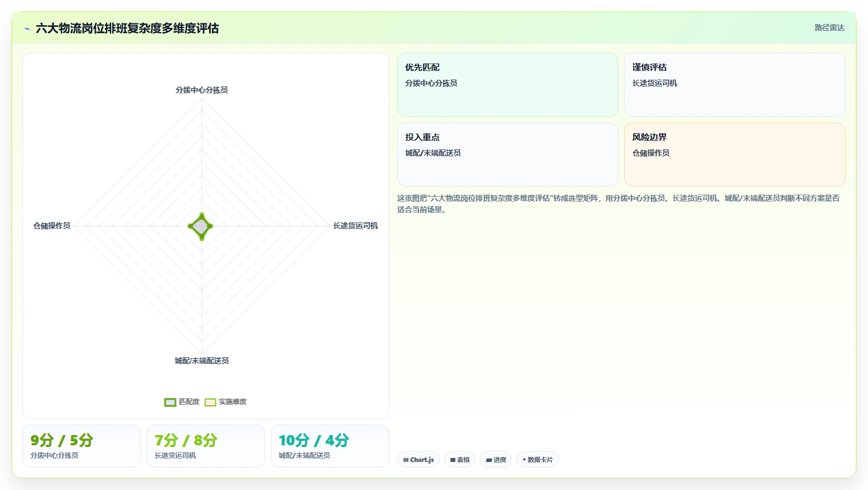Open the 谨慎评估 card
Screen dimensions: 868x490
pos(735,85)
